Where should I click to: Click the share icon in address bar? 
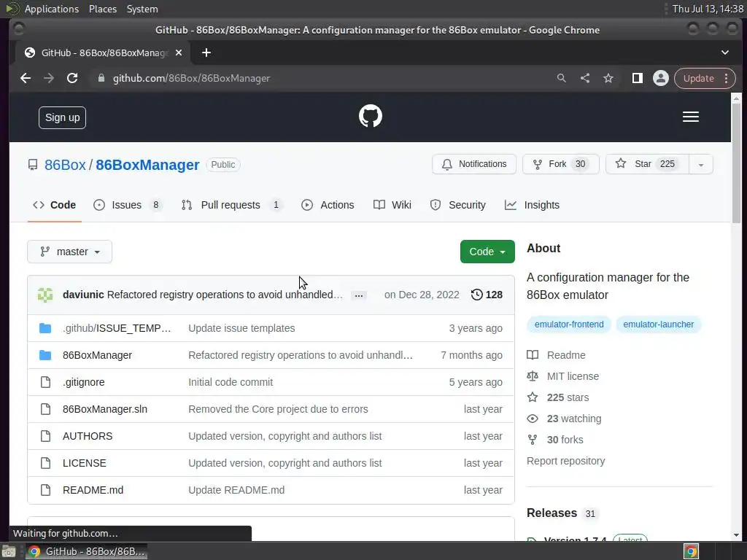pos(585,78)
